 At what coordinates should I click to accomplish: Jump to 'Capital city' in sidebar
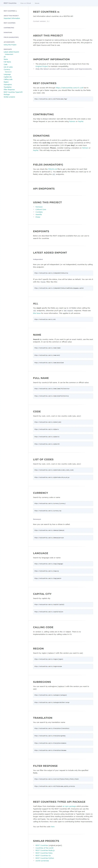[x=8, y=77]
